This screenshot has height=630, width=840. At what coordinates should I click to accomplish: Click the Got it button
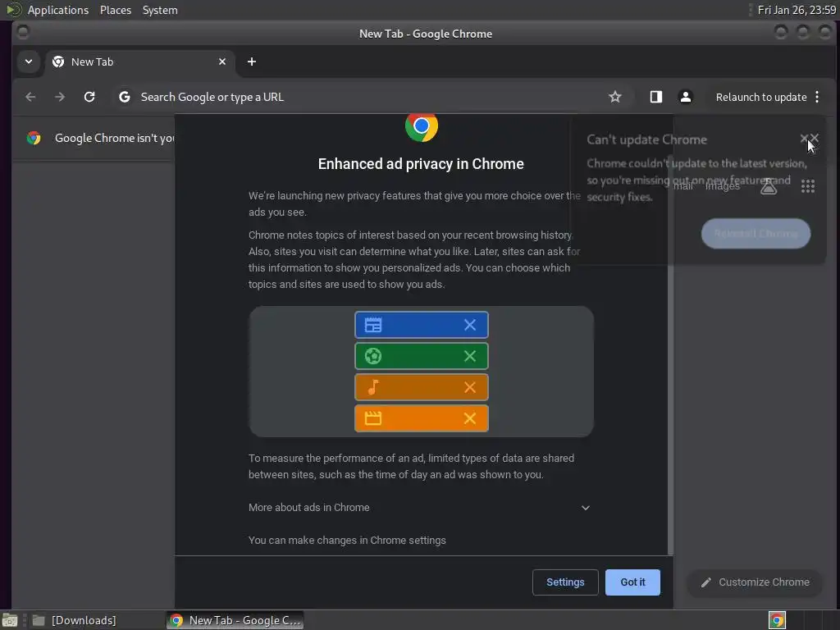click(x=632, y=582)
